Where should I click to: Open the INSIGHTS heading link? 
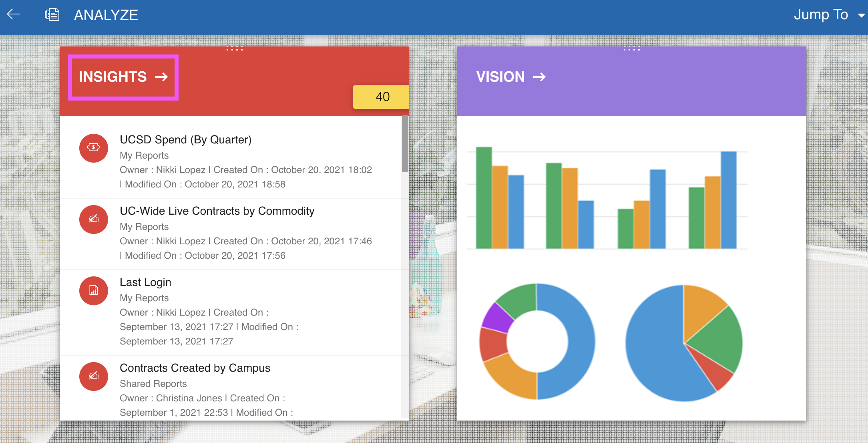click(x=113, y=77)
